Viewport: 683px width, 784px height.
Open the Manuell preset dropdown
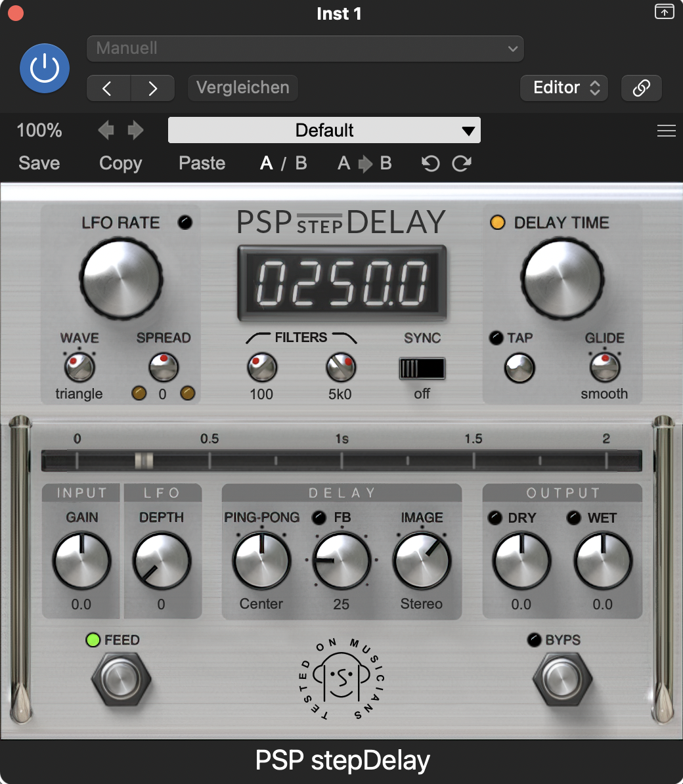pos(305,49)
